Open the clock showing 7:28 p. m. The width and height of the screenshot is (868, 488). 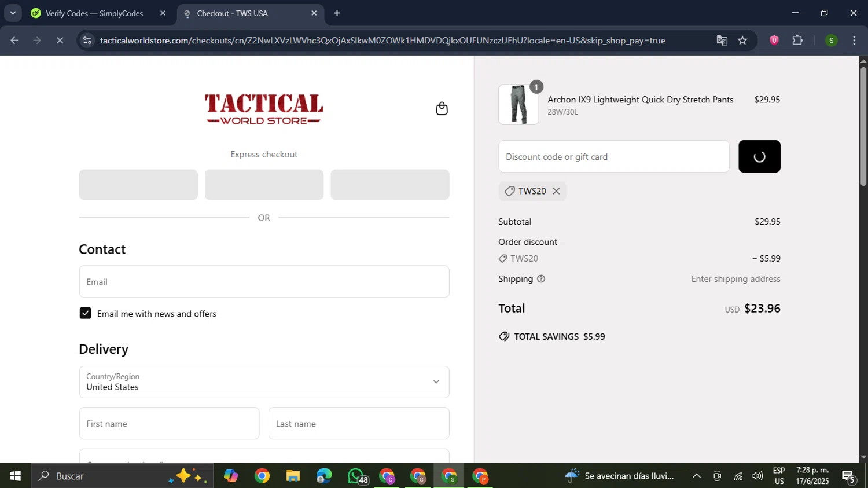[812, 476]
